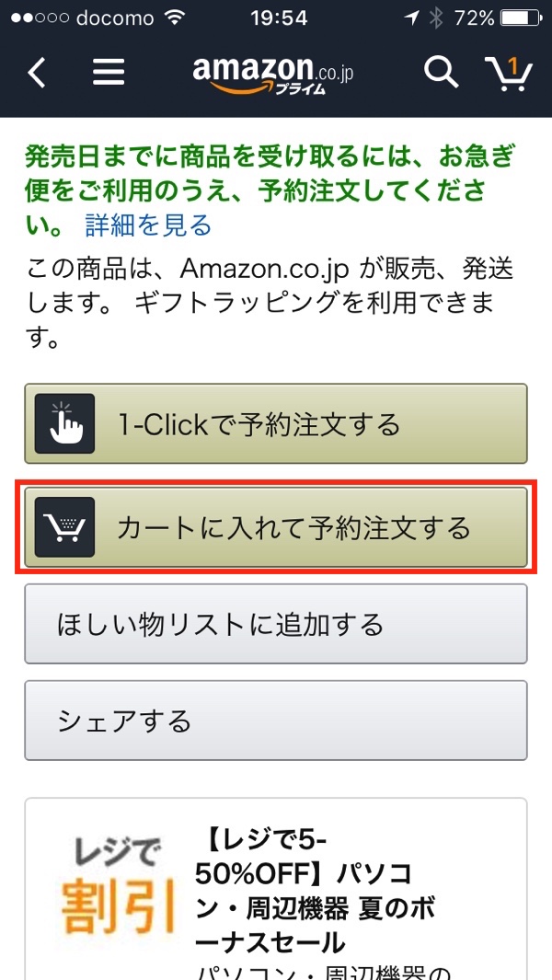Tap the cart icon in preorder button

(x=65, y=527)
